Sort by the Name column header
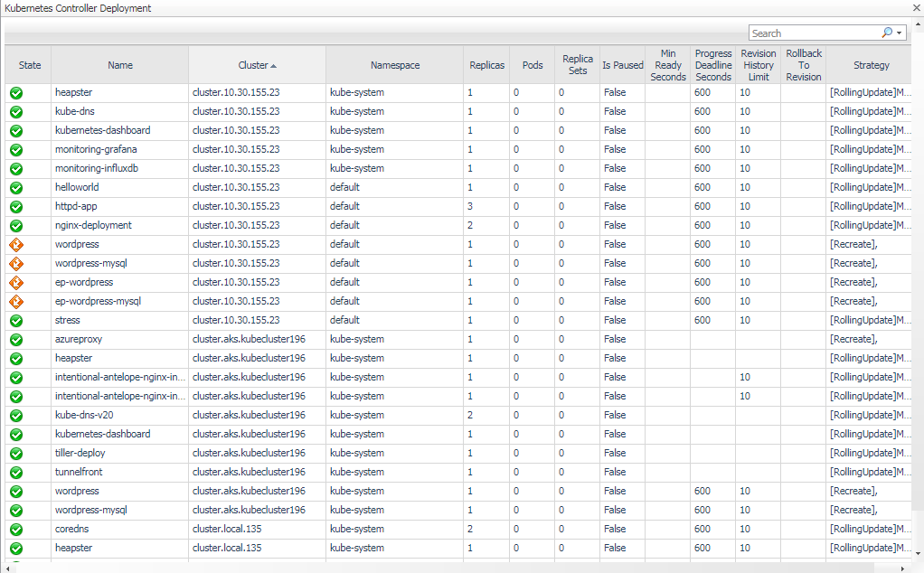 (x=120, y=65)
